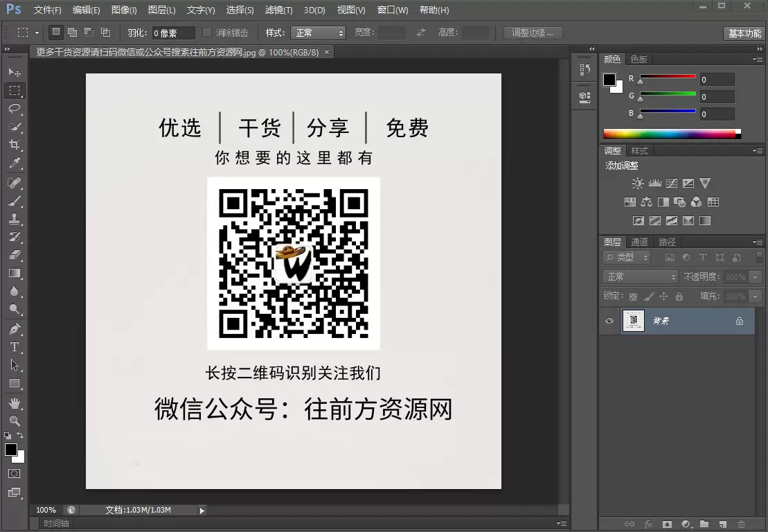Select the Pen tool
Viewport: 768px width, 532px height.
coord(15,329)
